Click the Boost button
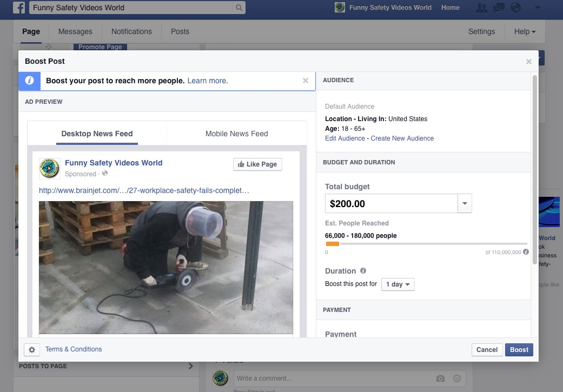The height and width of the screenshot is (392, 563). coord(518,349)
